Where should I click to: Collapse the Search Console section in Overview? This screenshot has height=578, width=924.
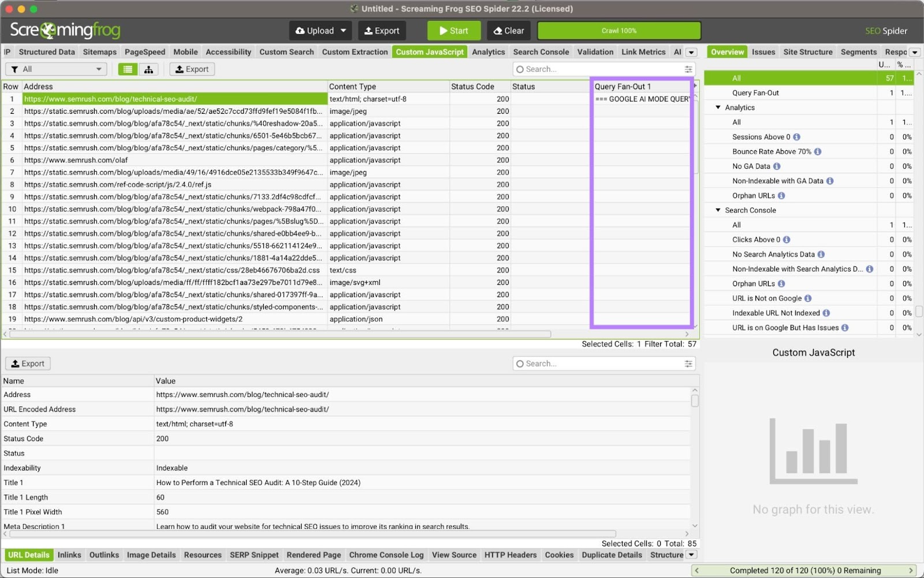718,210
